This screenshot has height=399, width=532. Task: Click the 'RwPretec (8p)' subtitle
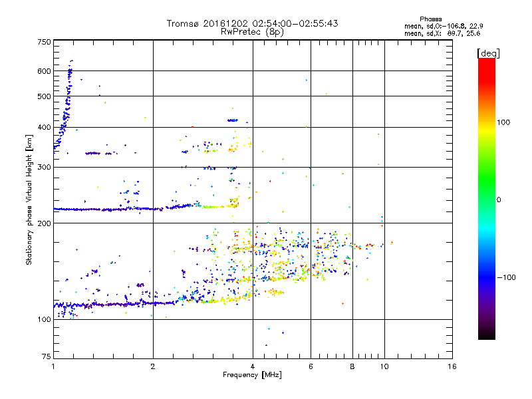pos(252,32)
